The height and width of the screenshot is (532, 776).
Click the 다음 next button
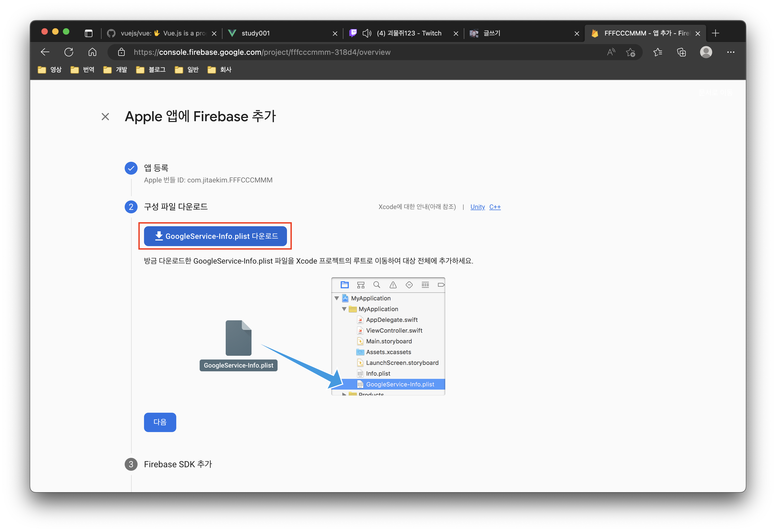click(x=160, y=422)
